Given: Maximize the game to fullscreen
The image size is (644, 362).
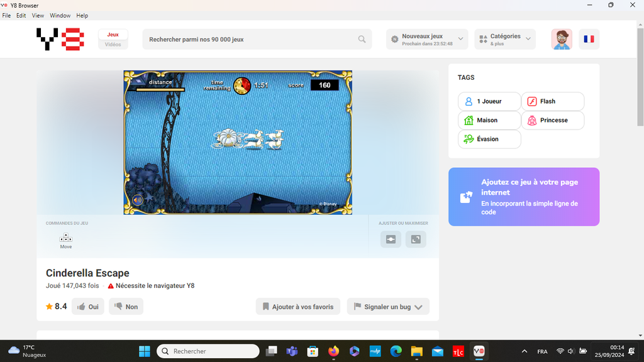Looking at the screenshot, I should (x=416, y=239).
